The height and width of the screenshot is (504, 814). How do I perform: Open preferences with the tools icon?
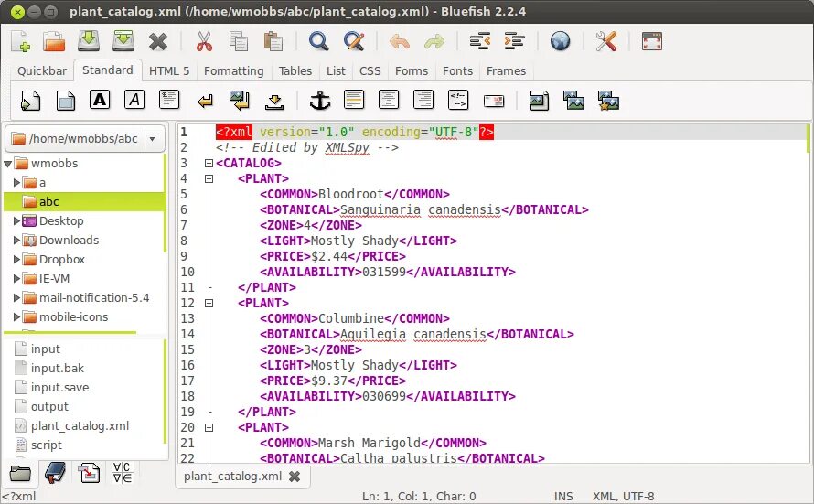pos(605,41)
